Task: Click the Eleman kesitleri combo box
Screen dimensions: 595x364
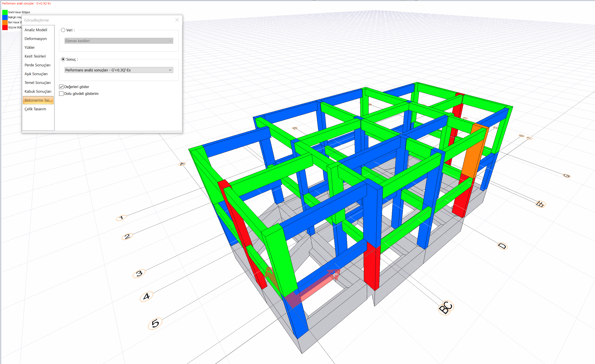Action: tap(119, 41)
